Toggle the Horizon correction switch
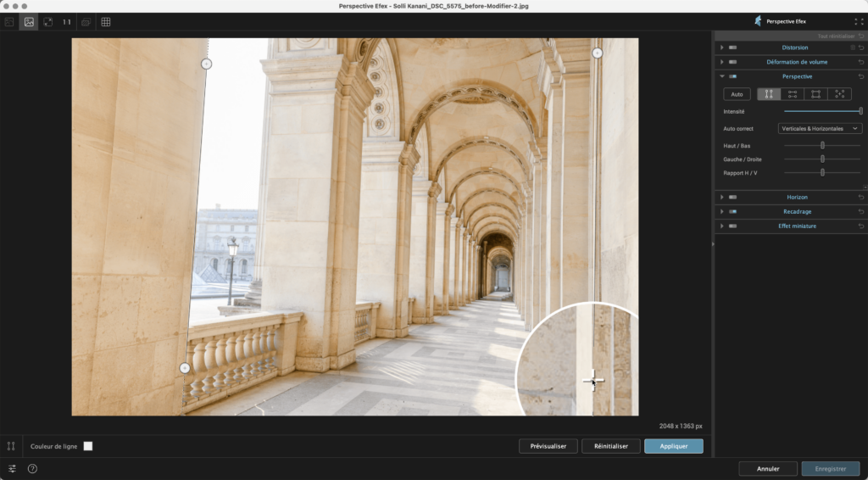Screen dimensions: 868x480 click(x=733, y=197)
